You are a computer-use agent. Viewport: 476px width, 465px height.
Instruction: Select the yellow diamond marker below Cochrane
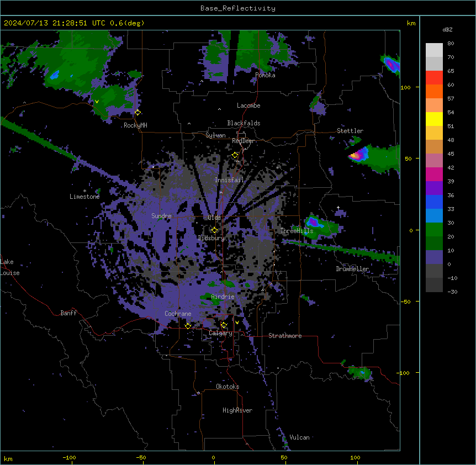coord(188,326)
